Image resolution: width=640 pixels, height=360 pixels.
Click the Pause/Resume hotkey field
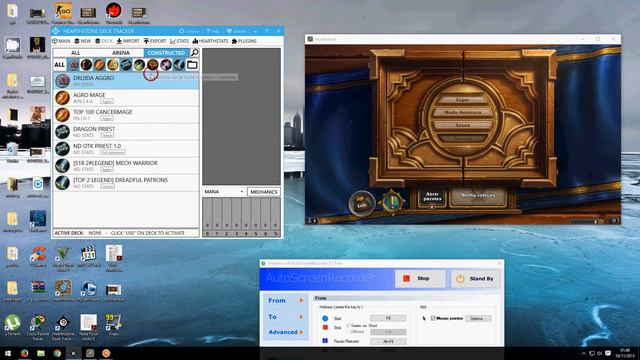pos(388,341)
